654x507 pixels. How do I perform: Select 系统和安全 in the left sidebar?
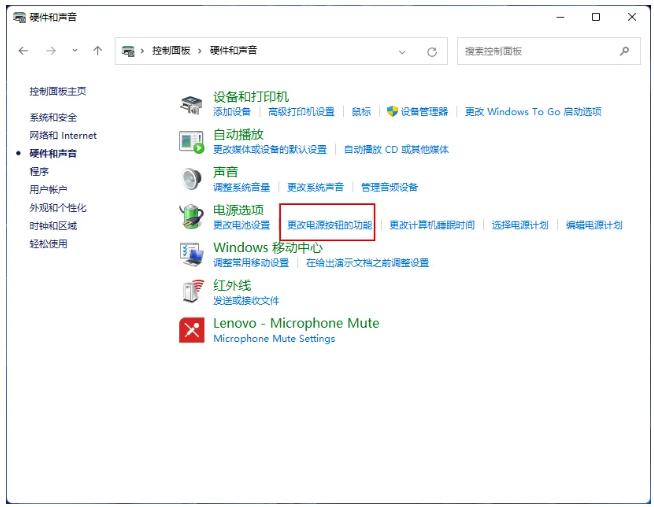pos(53,117)
